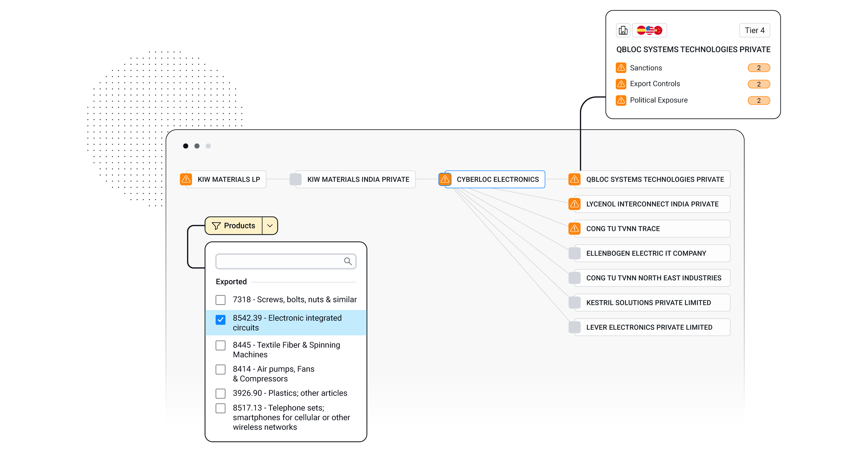Uncheck 8542.39 - Electronic integrated circuits

coord(220,320)
